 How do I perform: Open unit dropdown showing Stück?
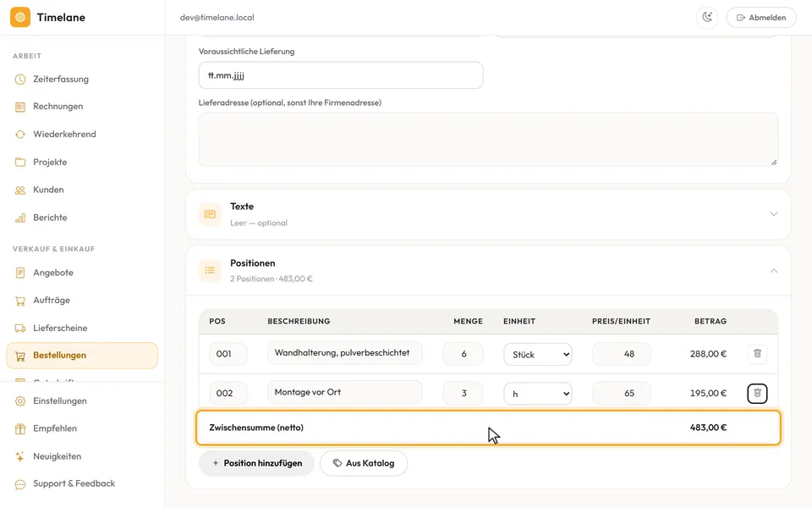point(538,355)
